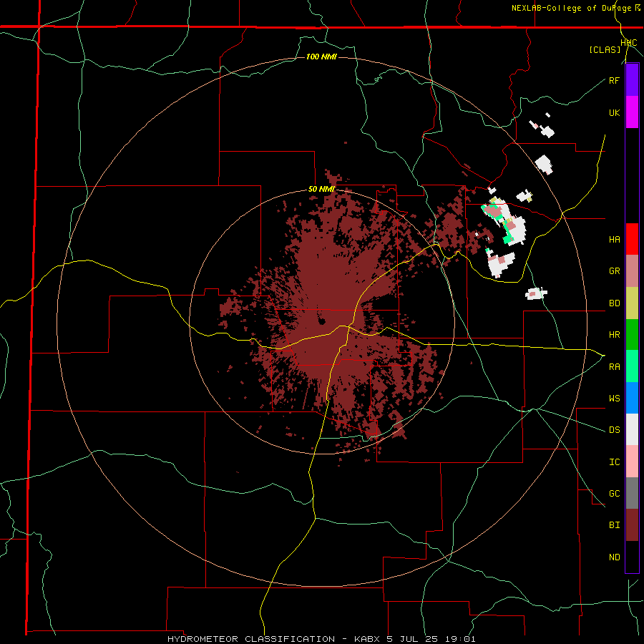Screen dimensions: 644x644
Task: Click the "BI" legend label
Action: click(614, 525)
